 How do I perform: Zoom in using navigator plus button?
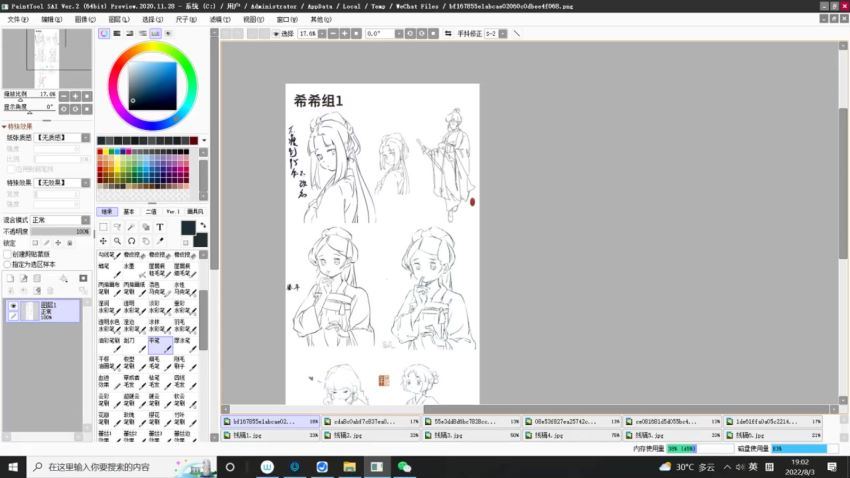tap(75, 96)
